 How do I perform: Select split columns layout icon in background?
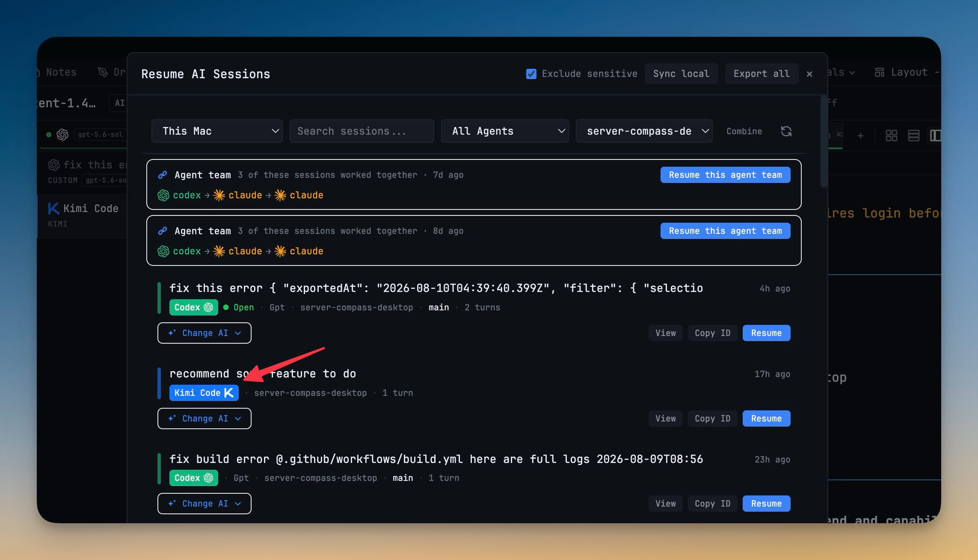(x=935, y=136)
